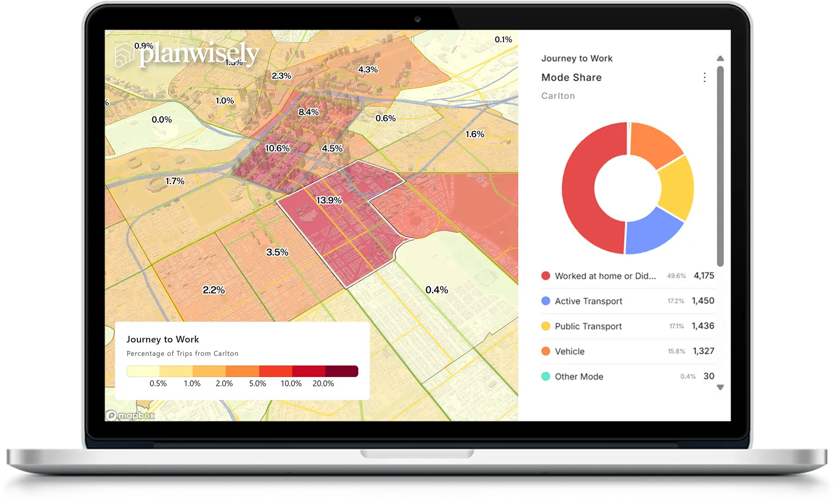Image resolution: width=834 pixels, height=504 pixels.
Task: Click the '13.9%' label on the map
Action: (329, 200)
